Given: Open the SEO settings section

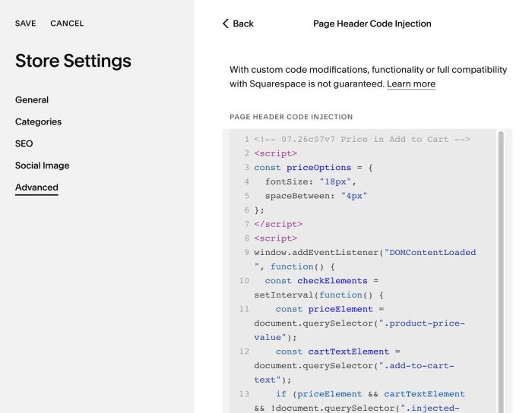Looking at the screenshot, I should tap(24, 143).
